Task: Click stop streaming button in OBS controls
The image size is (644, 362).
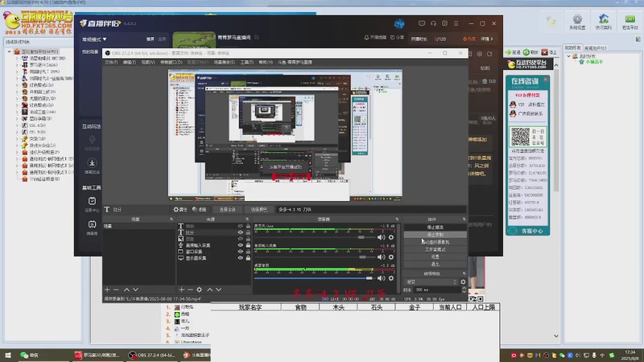Action: pos(435,228)
